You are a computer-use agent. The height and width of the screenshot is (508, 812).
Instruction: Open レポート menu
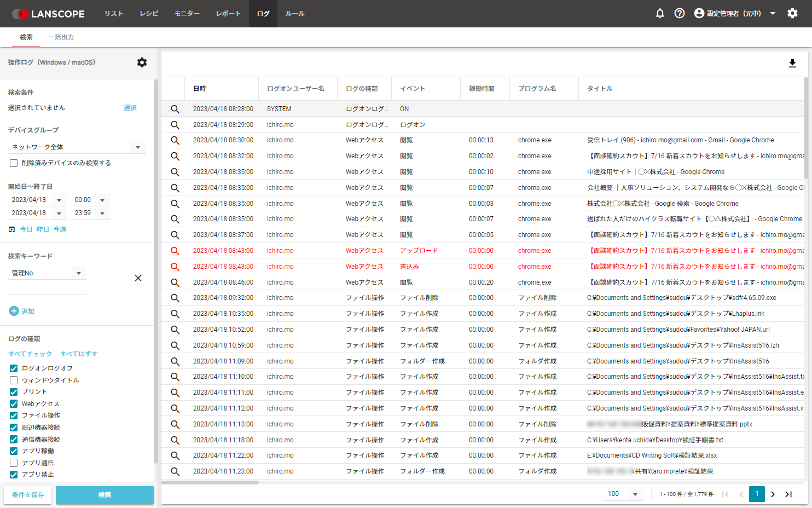[228, 14]
